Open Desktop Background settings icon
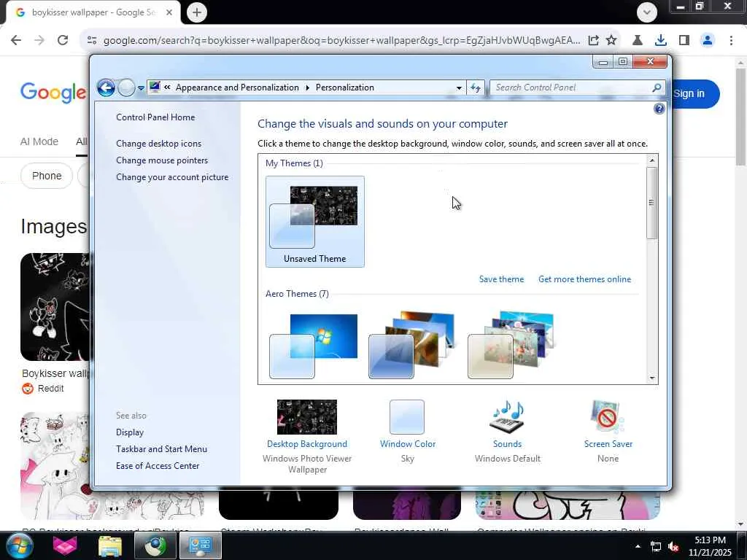The width and height of the screenshot is (747, 560). pos(307,417)
